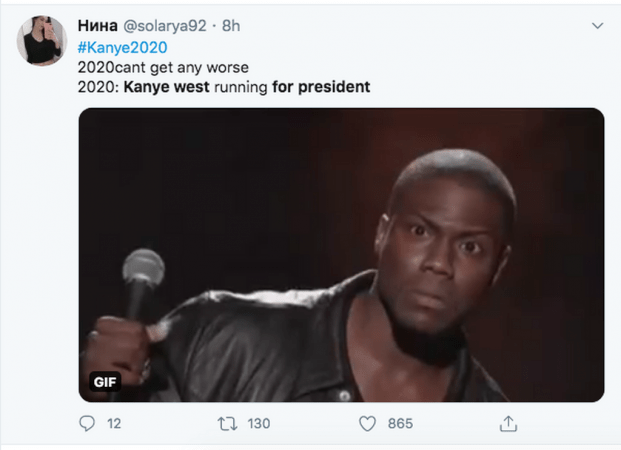Click the like count 865
The width and height of the screenshot is (621, 450).
(x=400, y=424)
